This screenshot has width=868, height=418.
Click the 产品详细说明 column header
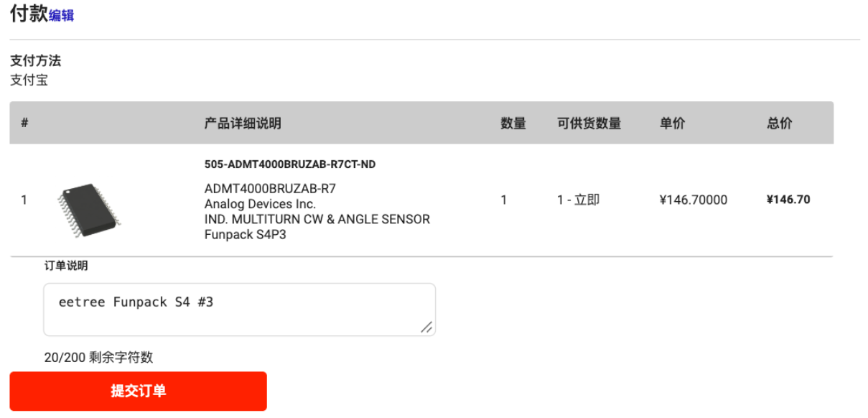click(243, 123)
